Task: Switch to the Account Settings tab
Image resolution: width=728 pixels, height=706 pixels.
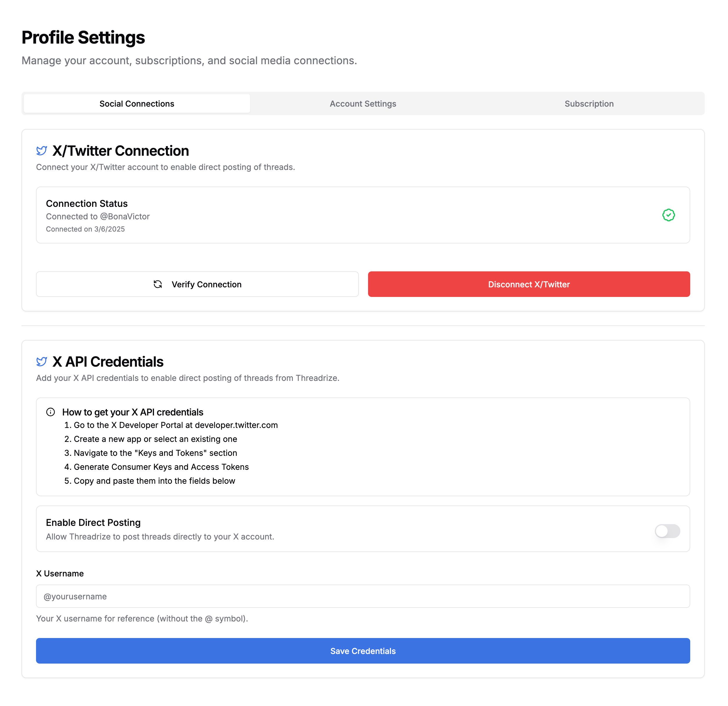Action: (363, 104)
